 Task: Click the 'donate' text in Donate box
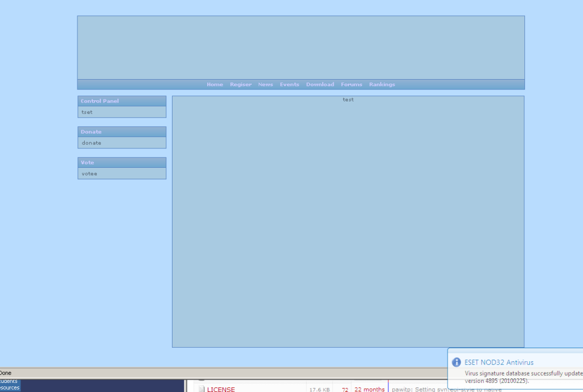pyautogui.click(x=92, y=143)
